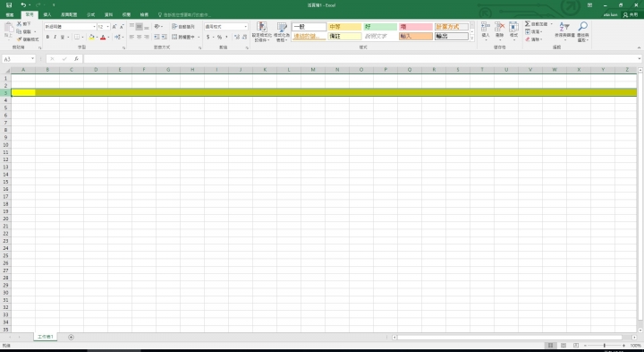This screenshot has width=644, height=352.
Task: Center text horizontally
Action: tap(140, 37)
